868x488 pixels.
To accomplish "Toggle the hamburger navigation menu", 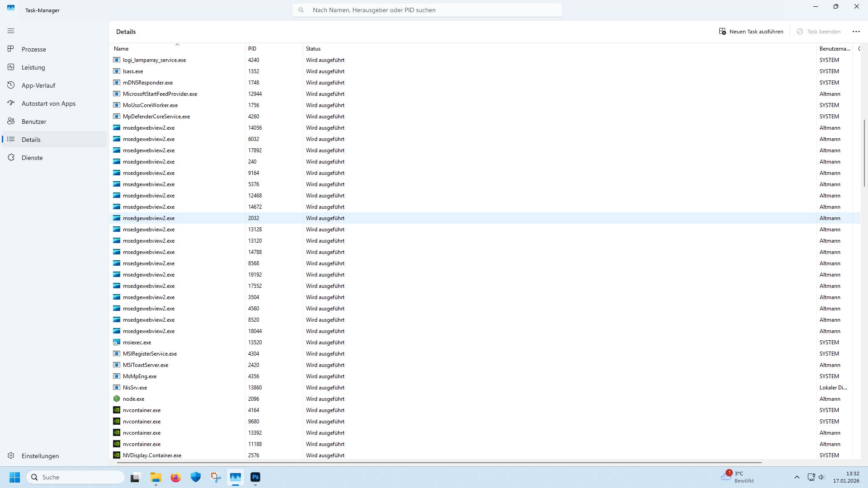I will point(11,31).
